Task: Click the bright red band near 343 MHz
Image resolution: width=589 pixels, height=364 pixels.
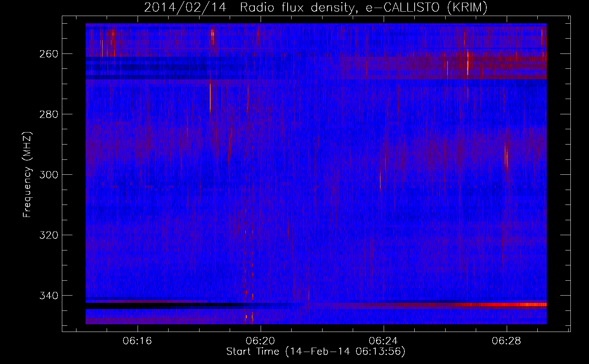Action: [x=502, y=305]
